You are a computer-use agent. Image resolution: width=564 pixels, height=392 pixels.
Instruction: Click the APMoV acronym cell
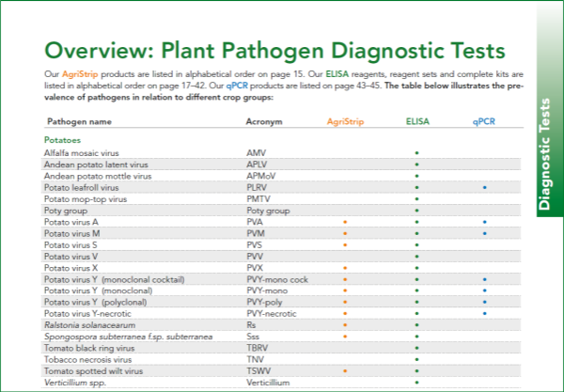click(261, 176)
